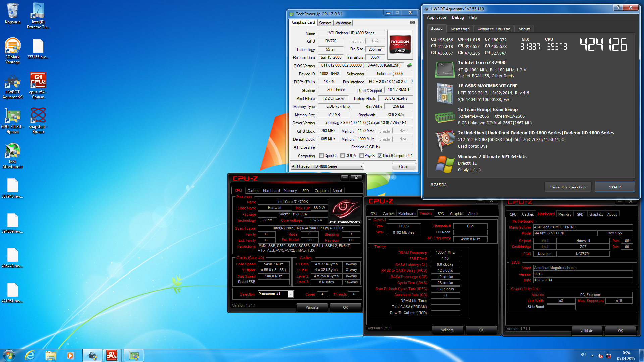The image size is (644, 362).
Task: Open Windows Start button
Action: point(9,355)
